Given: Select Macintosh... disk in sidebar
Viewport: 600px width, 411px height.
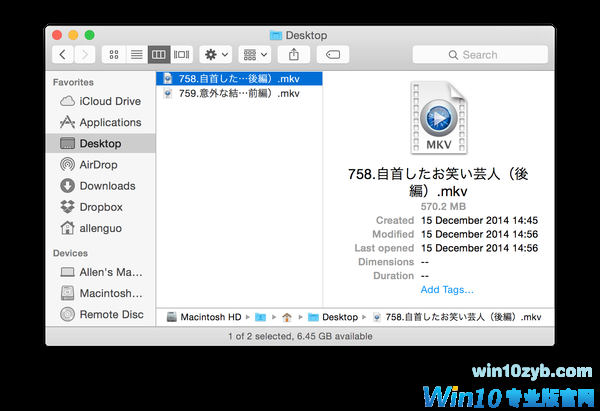Looking at the screenshot, I should (x=101, y=294).
